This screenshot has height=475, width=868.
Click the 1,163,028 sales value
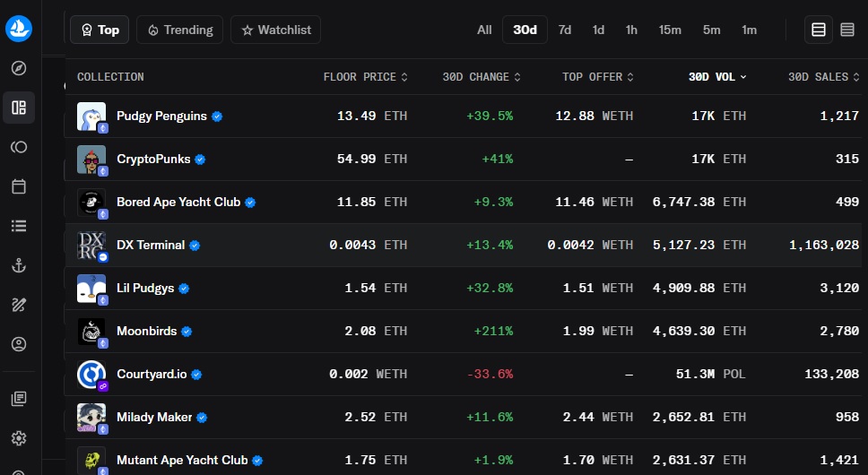(x=824, y=245)
